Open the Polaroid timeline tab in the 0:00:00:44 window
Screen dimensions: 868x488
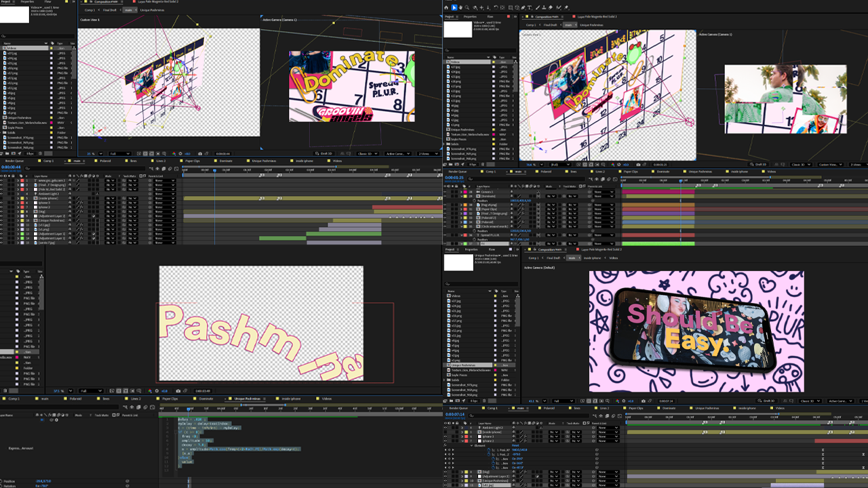[x=105, y=161]
